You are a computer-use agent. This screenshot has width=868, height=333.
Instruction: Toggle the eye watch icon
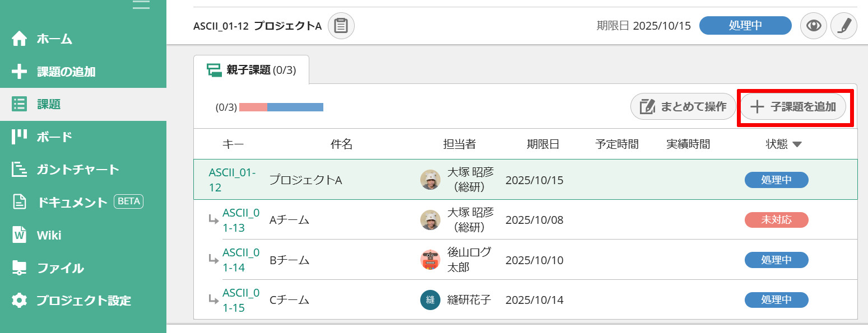point(813,26)
